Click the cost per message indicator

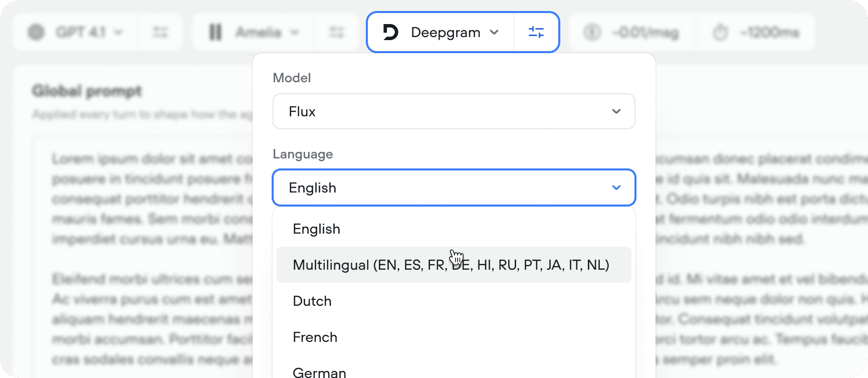pos(631,33)
